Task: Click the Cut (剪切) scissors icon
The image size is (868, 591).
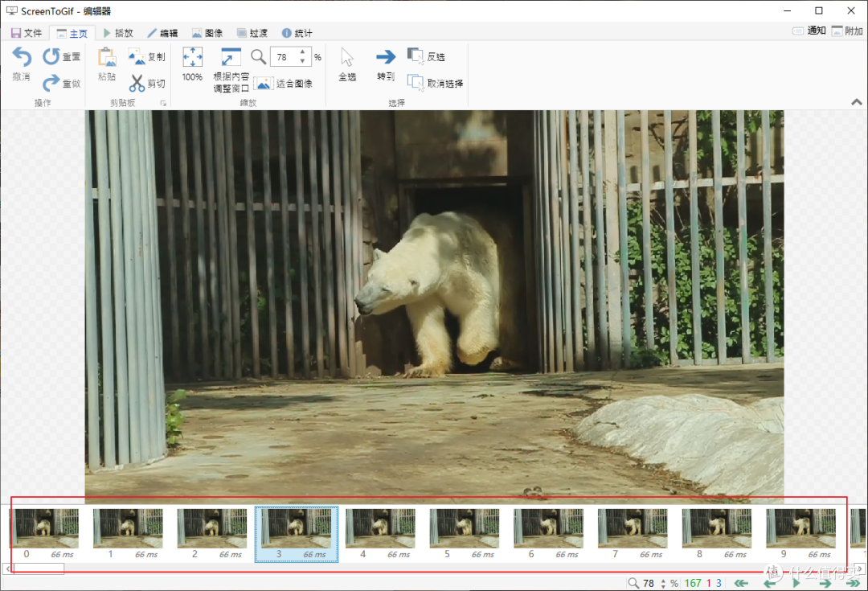Action: point(137,83)
